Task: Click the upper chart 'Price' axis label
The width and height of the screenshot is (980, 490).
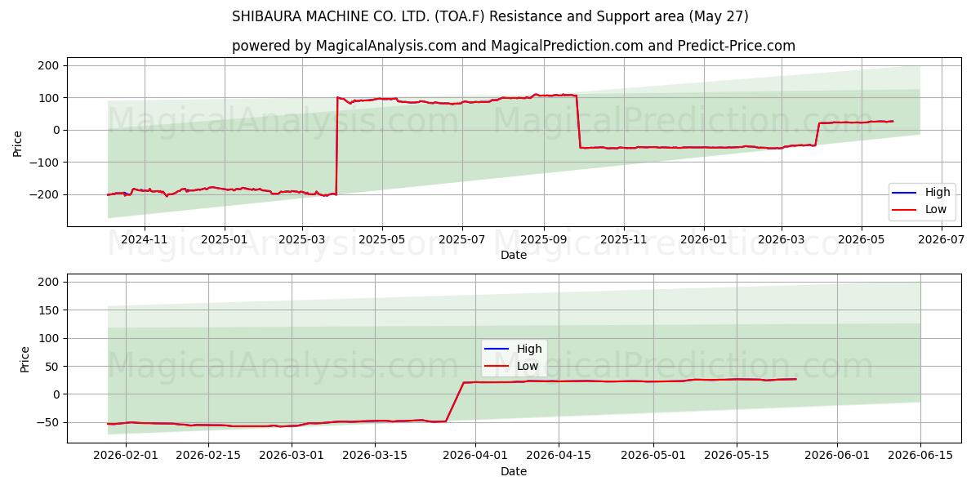Action: 18,142
